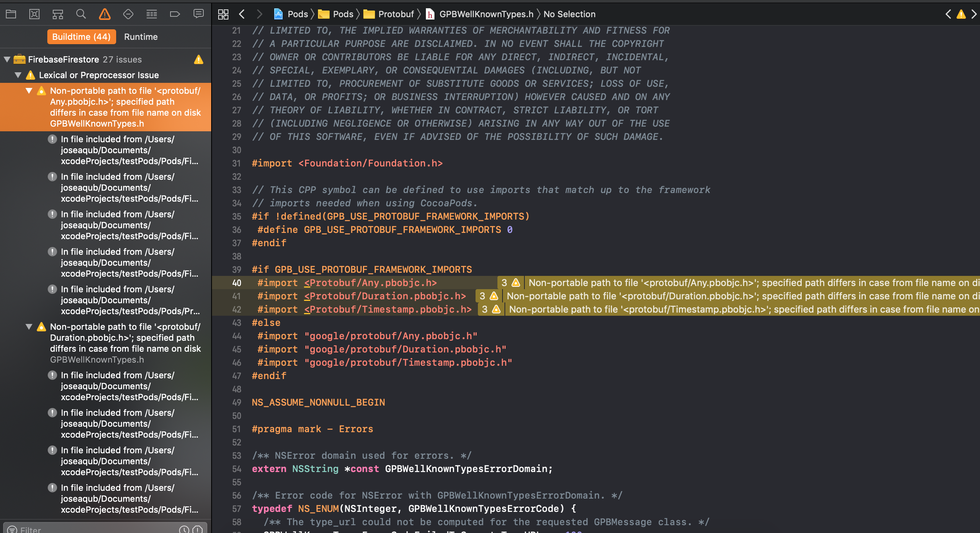Select the Buildtime (44) tab
The image size is (980, 533).
click(81, 36)
